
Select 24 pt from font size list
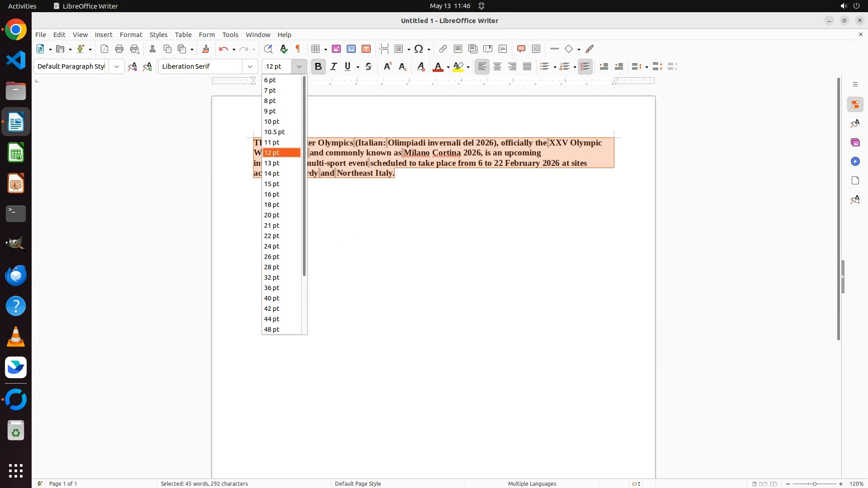[272, 246]
